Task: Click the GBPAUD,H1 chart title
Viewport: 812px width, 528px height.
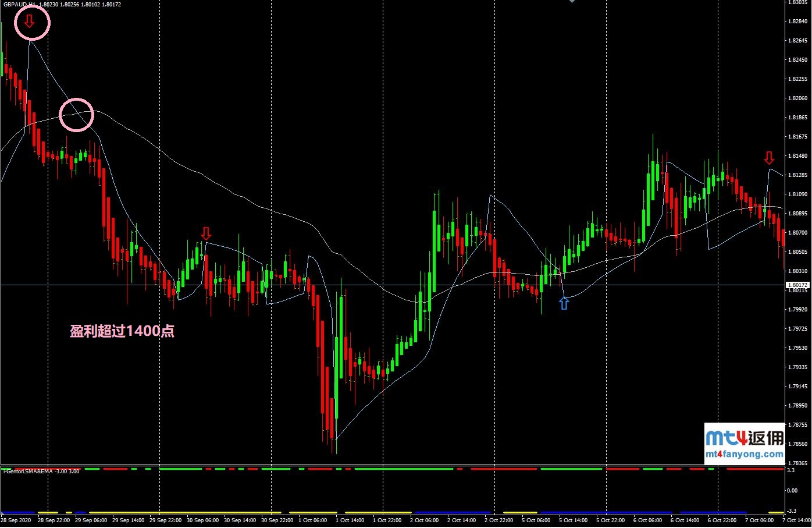Action: (20, 4)
